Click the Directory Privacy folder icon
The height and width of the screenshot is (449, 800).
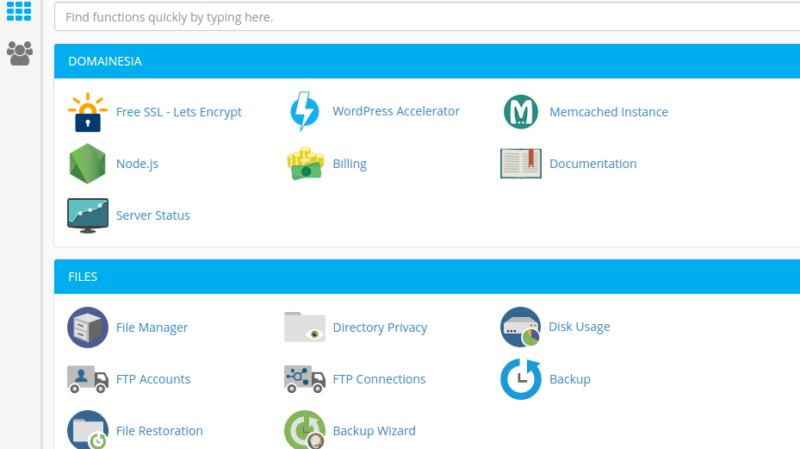[305, 327]
